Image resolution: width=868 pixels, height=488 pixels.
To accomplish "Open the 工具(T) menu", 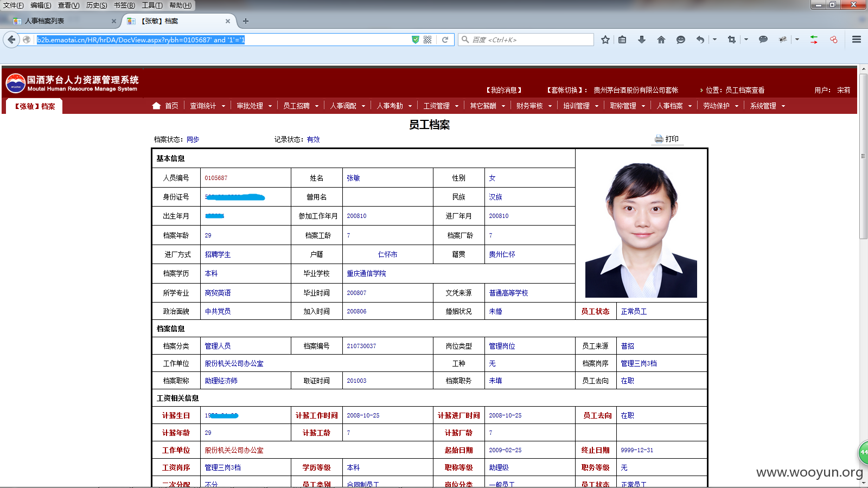I will [152, 5].
